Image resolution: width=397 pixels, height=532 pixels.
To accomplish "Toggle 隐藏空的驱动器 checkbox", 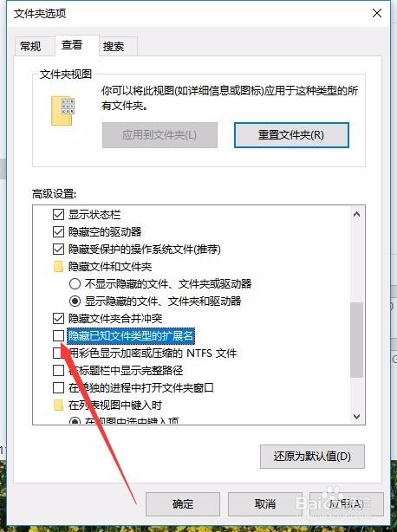I will pyautogui.click(x=58, y=231).
